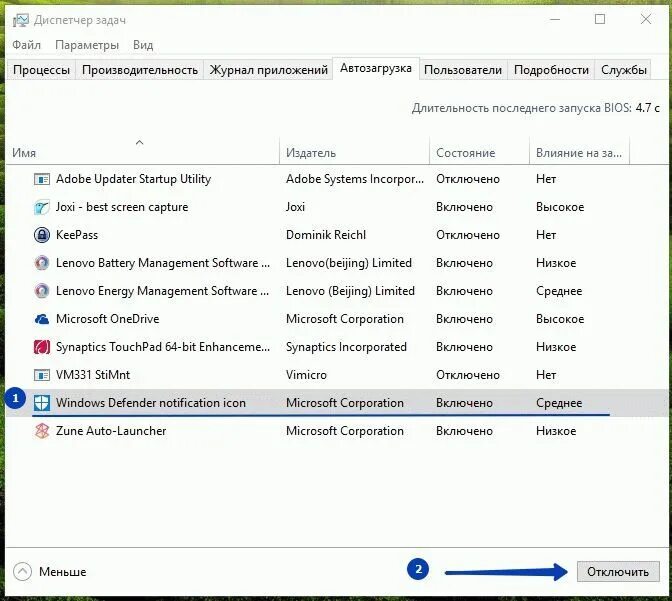
Task: Click the Lenovo Energy Management Software icon
Action: 42,291
